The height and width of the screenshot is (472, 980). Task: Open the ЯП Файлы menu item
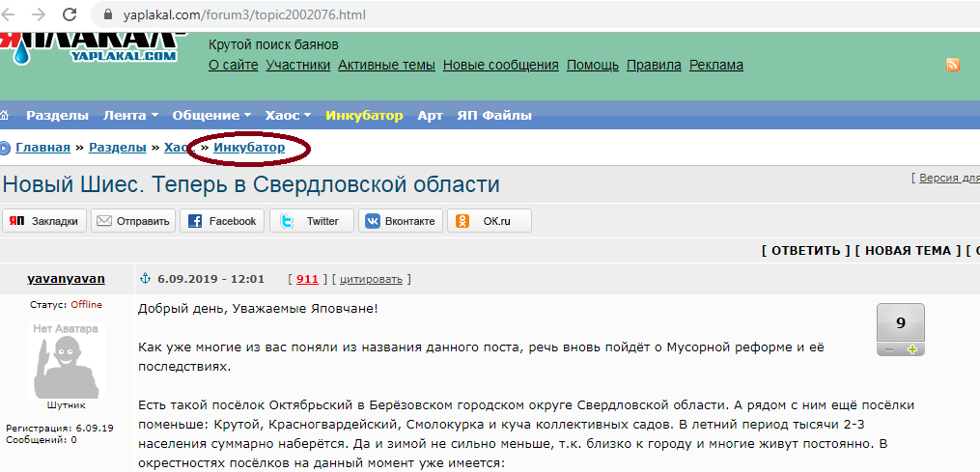(494, 116)
